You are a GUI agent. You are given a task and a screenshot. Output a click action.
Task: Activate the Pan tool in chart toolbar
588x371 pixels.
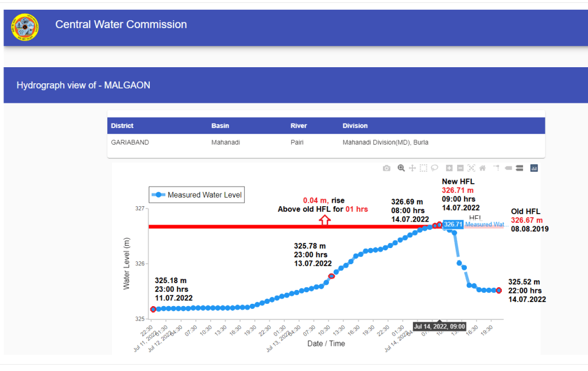pyautogui.click(x=412, y=168)
